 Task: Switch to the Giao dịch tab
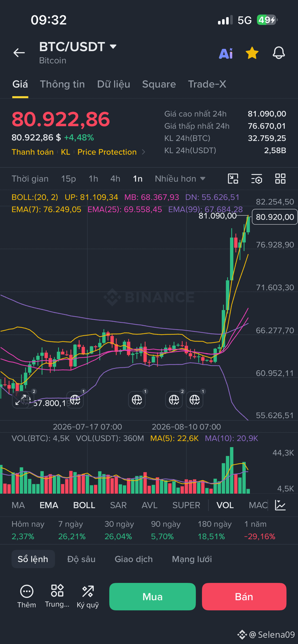[x=134, y=559]
